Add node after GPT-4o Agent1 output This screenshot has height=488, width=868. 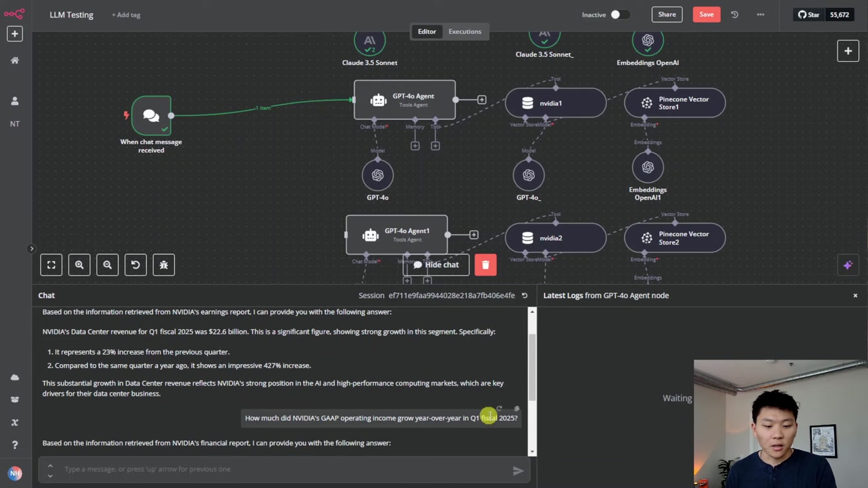click(x=474, y=234)
